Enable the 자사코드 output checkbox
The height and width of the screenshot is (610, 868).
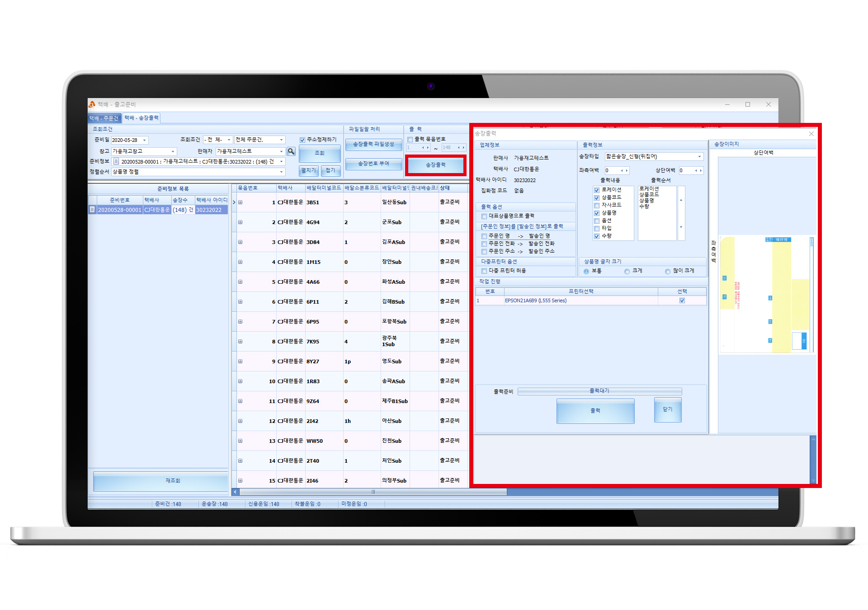click(x=597, y=206)
